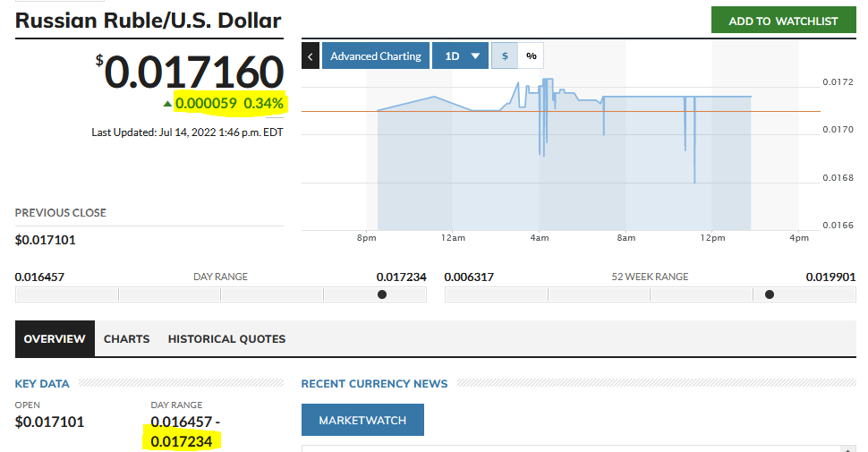Click the green up-triangle change indicator

[x=167, y=104]
